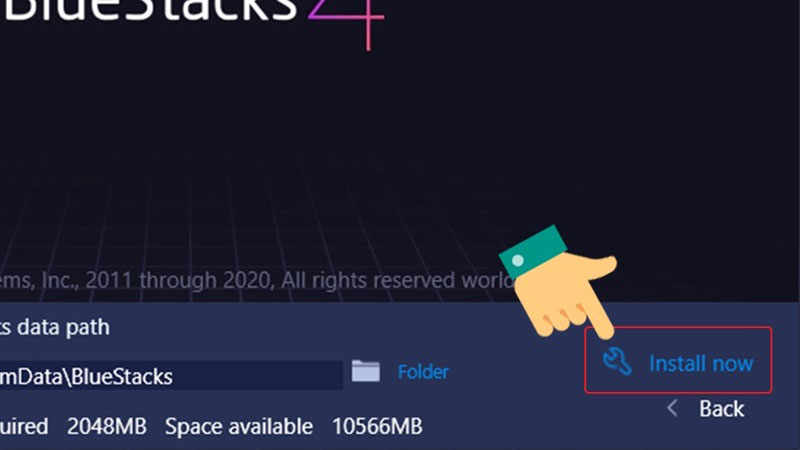This screenshot has height=450, width=800.
Task: Click the copyright notice text
Action: [x=255, y=280]
